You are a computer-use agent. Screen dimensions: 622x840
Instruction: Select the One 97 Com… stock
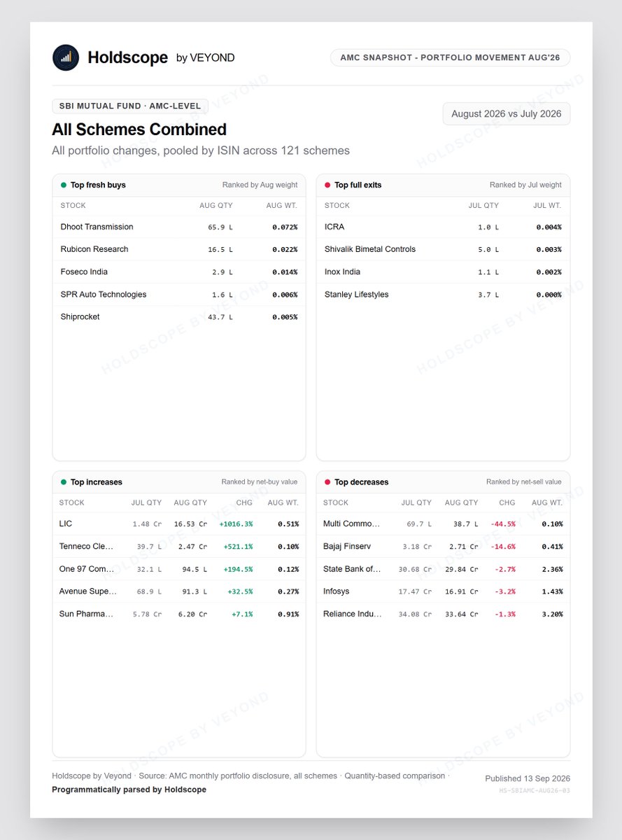(x=179, y=569)
